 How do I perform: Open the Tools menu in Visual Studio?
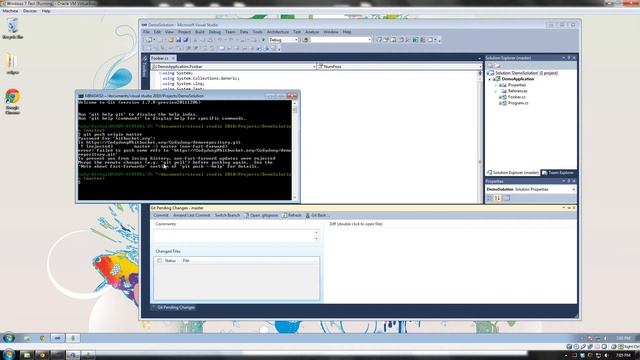258,32
